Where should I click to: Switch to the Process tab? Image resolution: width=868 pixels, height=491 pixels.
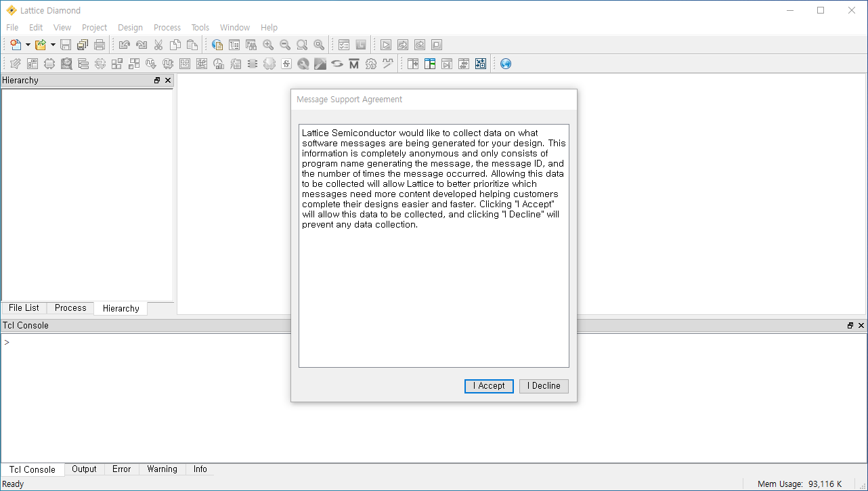coord(70,308)
